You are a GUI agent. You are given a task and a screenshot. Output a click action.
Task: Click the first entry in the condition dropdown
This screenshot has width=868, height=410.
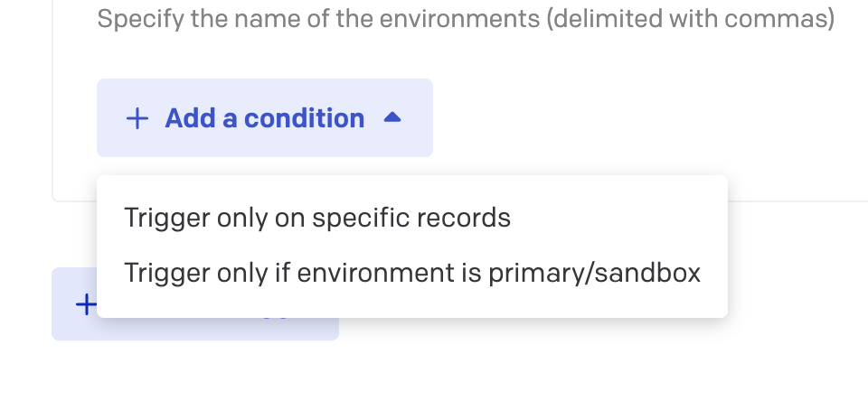point(317,218)
